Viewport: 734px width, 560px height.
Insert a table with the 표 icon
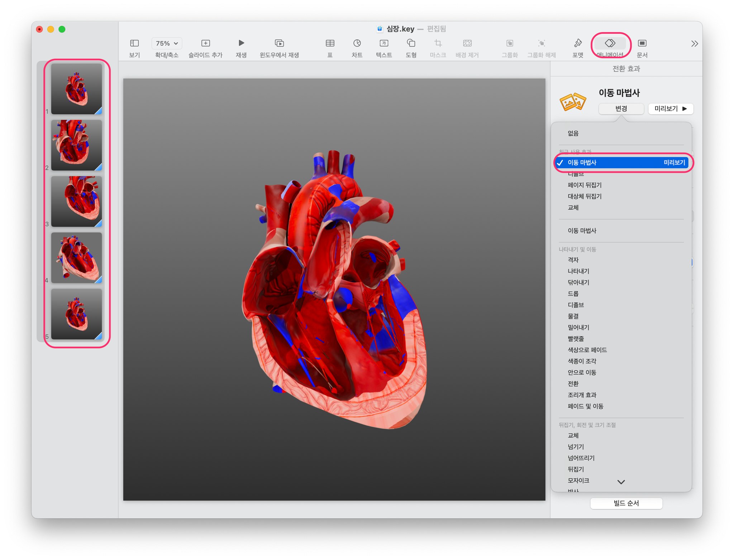pos(330,43)
